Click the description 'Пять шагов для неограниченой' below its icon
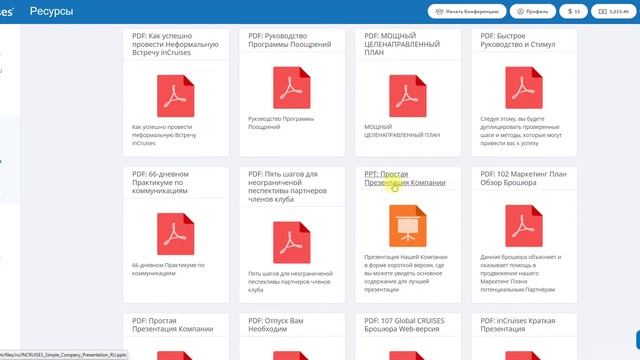This screenshot has width=640, height=360. point(290,282)
